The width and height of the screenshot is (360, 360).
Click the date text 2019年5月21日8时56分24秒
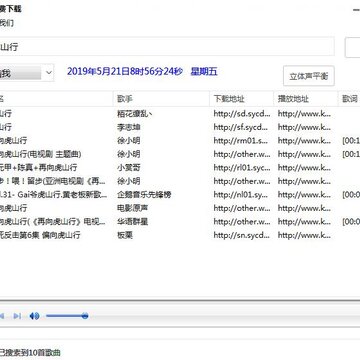[x=125, y=71]
